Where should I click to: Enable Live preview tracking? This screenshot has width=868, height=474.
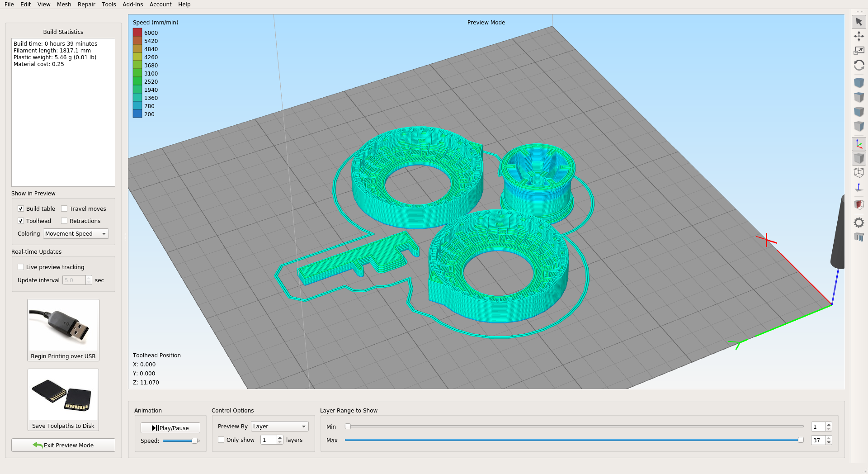click(21, 267)
